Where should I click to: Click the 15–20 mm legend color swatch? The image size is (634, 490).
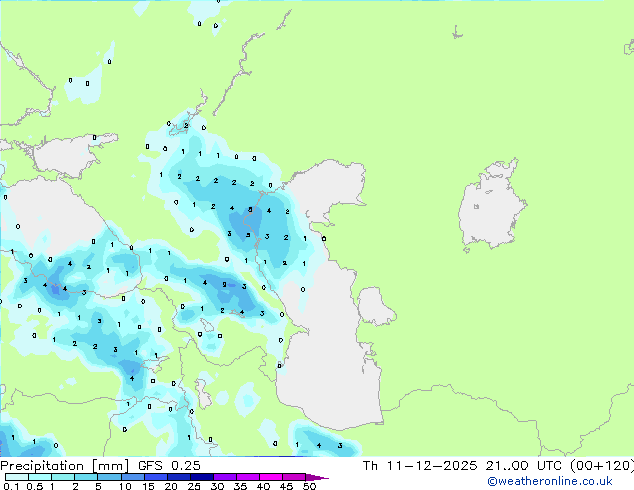click(x=156, y=477)
